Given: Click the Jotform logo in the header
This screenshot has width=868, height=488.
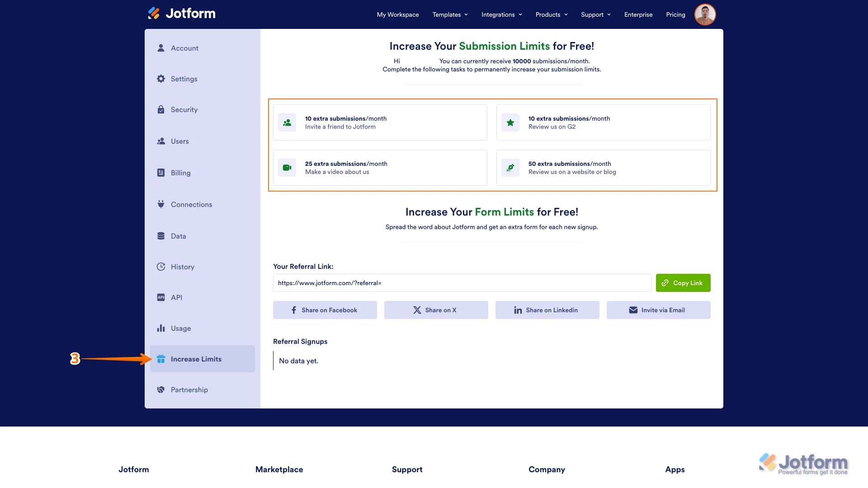Looking at the screenshot, I should 181,14.
